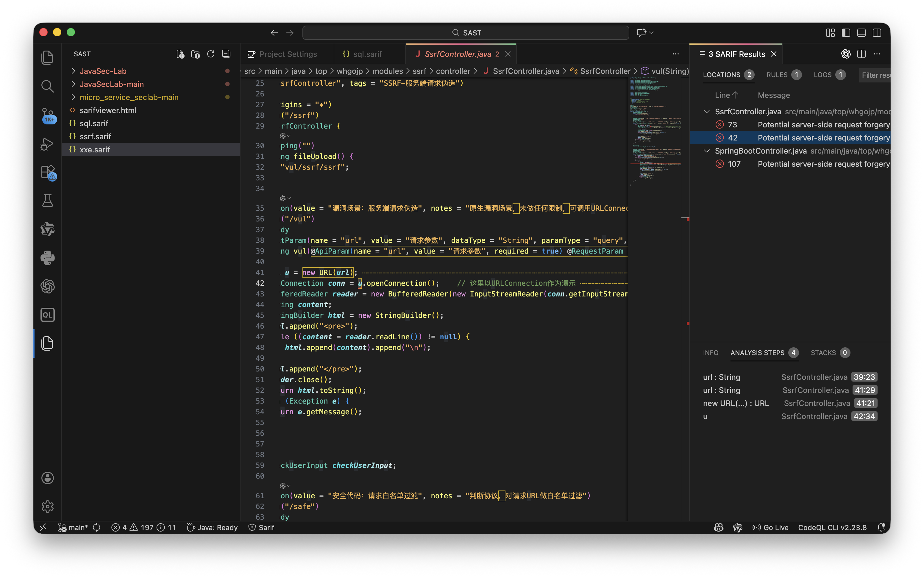Toggle the secondary side bar layout button
Viewport: 924px width, 578px height.
[877, 33]
